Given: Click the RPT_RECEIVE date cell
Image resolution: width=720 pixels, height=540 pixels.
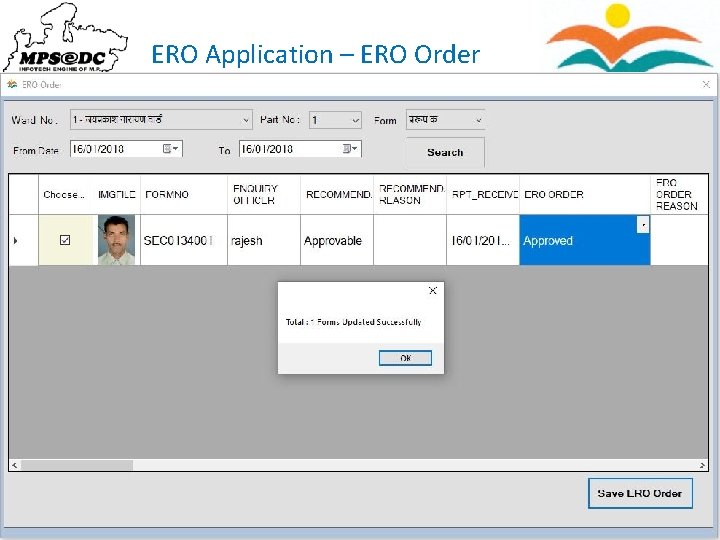Looking at the screenshot, I should (483, 240).
